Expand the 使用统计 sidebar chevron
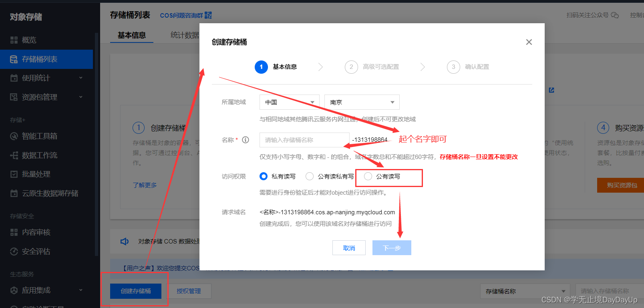This screenshot has width=644, height=308. [x=81, y=78]
